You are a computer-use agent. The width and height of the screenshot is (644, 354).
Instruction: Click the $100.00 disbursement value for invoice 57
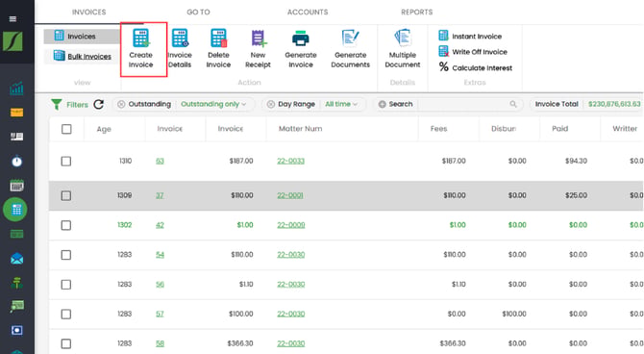pyautogui.click(x=514, y=314)
